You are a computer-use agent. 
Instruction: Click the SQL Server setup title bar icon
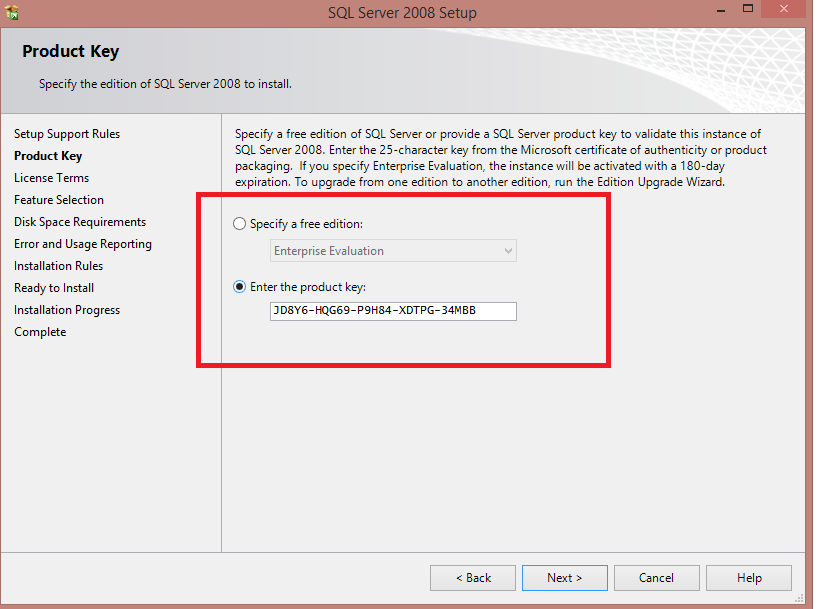[12, 12]
